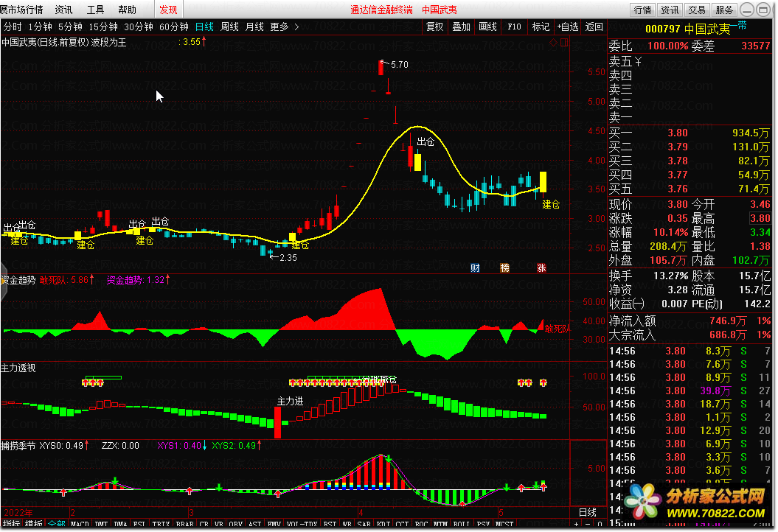This screenshot has height=532, width=778.
Task: Click the plus zoom button in the indicator bar
Action: pos(576,524)
